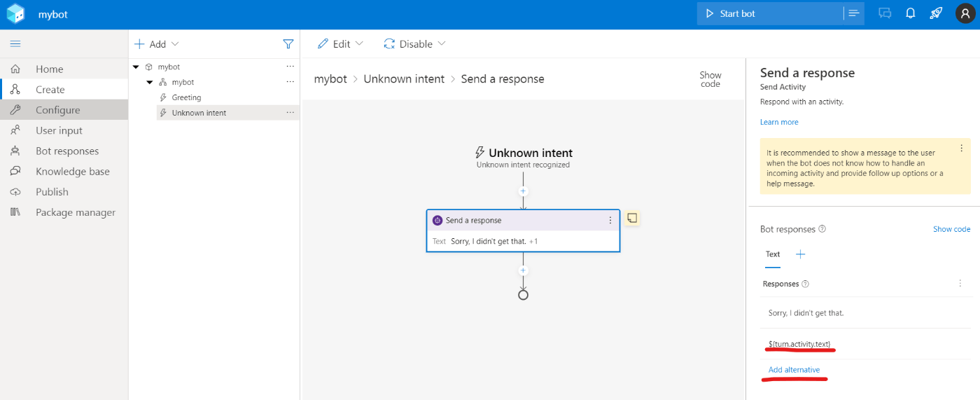Viewport: 980px width, 400px height.
Task: Collapse the mybot dialog node
Action: coord(149,82)
